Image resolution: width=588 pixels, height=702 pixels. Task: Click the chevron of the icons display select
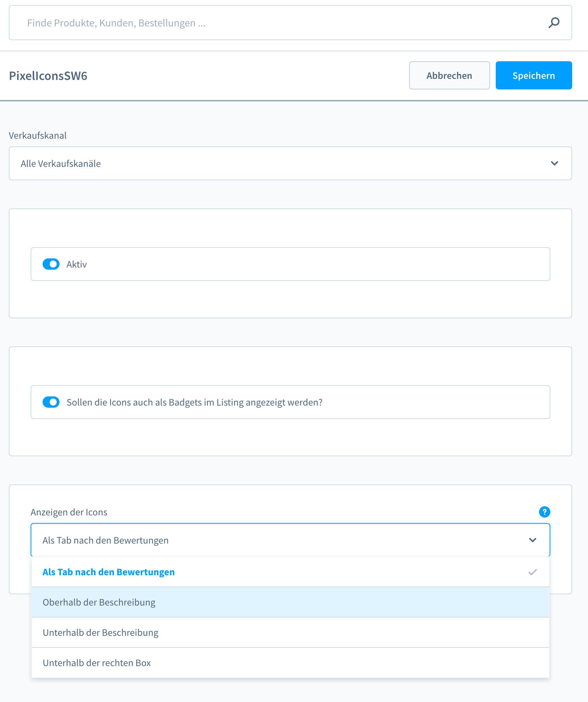[x=532, y=540]
